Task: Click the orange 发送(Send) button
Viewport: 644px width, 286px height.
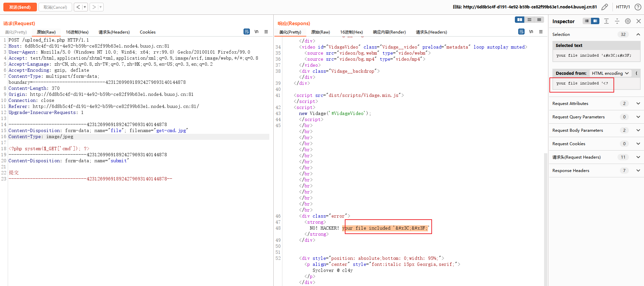Action: pyautogui.click(x=20, y=7)
